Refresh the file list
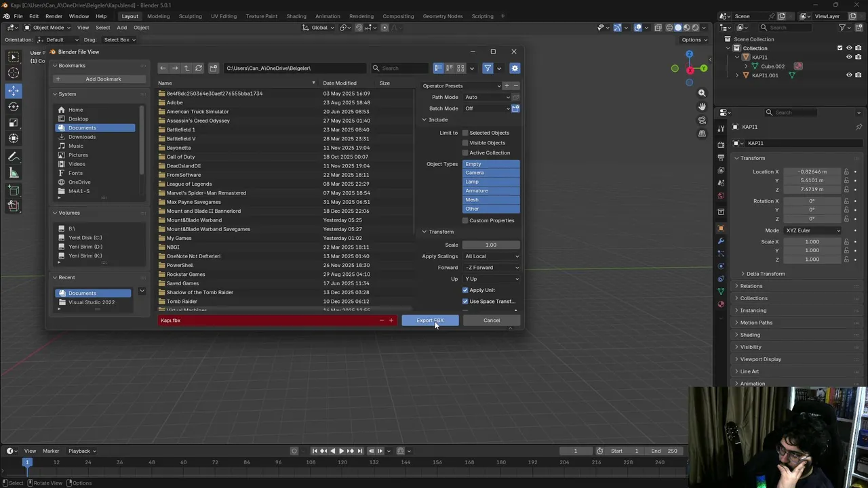The height and width of the screenshot is (488, 868). [199, 68]
